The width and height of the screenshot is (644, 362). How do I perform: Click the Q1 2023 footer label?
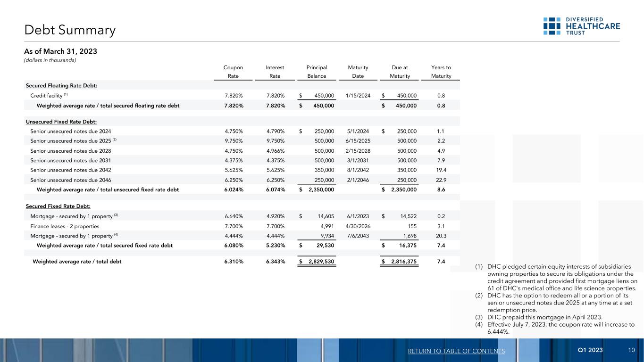pyautogui.click(x=590, y=350)
